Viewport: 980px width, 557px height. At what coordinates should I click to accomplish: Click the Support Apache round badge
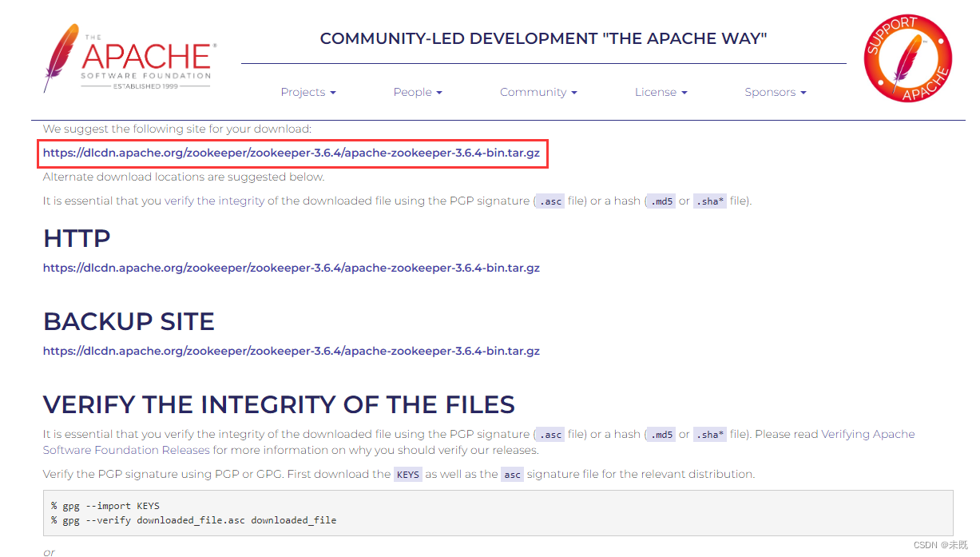coord(908,58)
